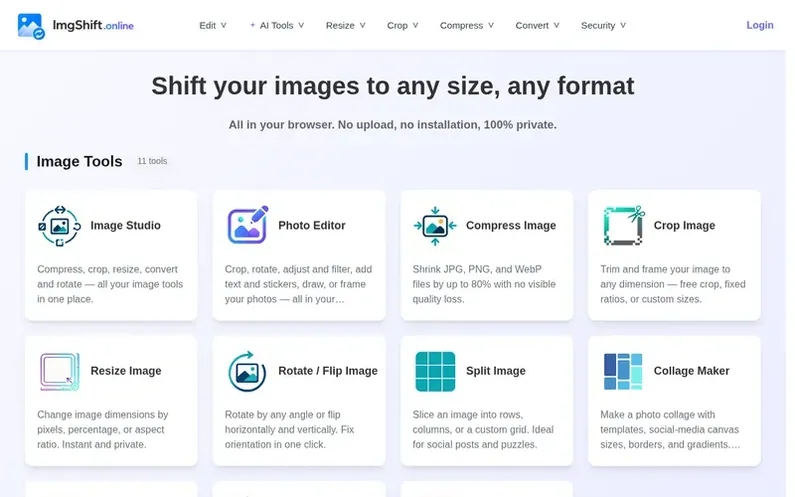Click the ImgShift.online brand name
Screen dimensions: 795x497
(93, 25)
